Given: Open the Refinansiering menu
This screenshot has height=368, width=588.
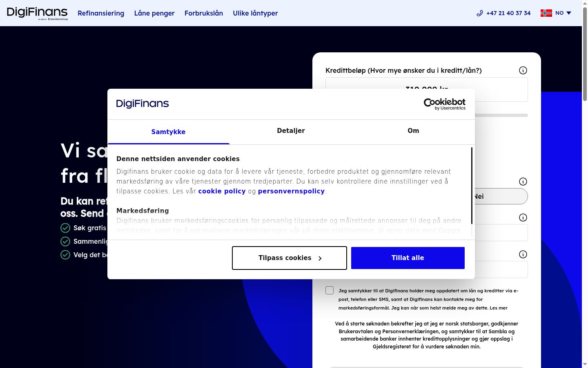Looking at the screenshot, I should coord(101,13).
